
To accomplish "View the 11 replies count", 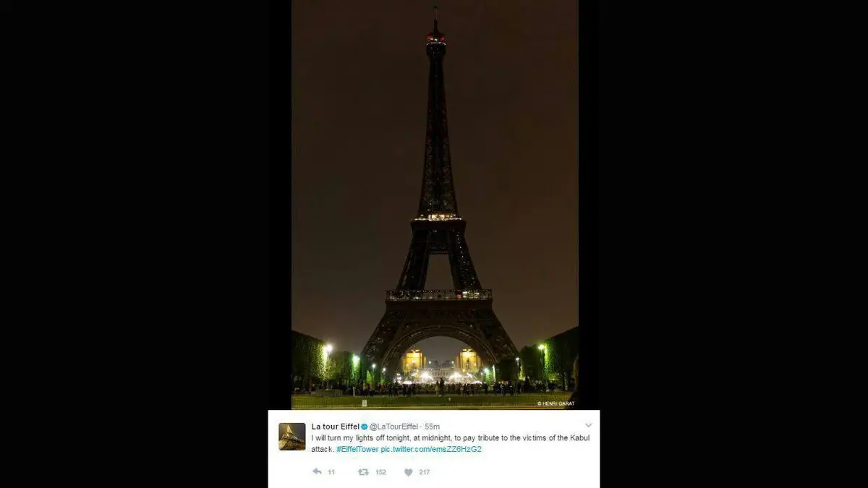I will click(331, 472).
